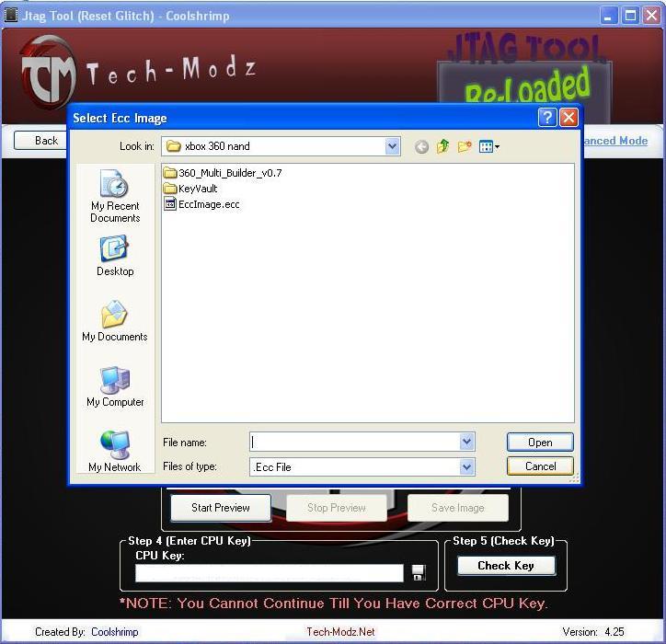Open My Recent Documents shortcut
This screenshot has height=644, width=666.
point(115,195)
